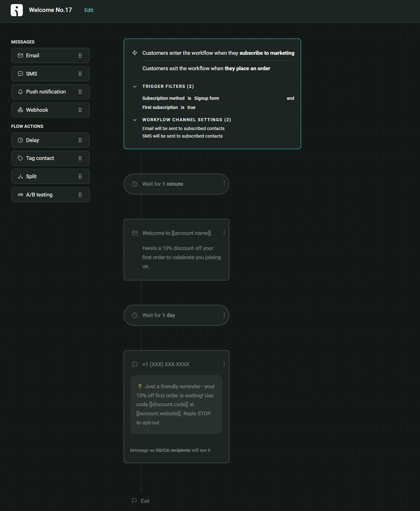Image resolution: width=420 pixels, height=511 pixels.
Task: Click the app logo in the header
Action: [17, 10]
